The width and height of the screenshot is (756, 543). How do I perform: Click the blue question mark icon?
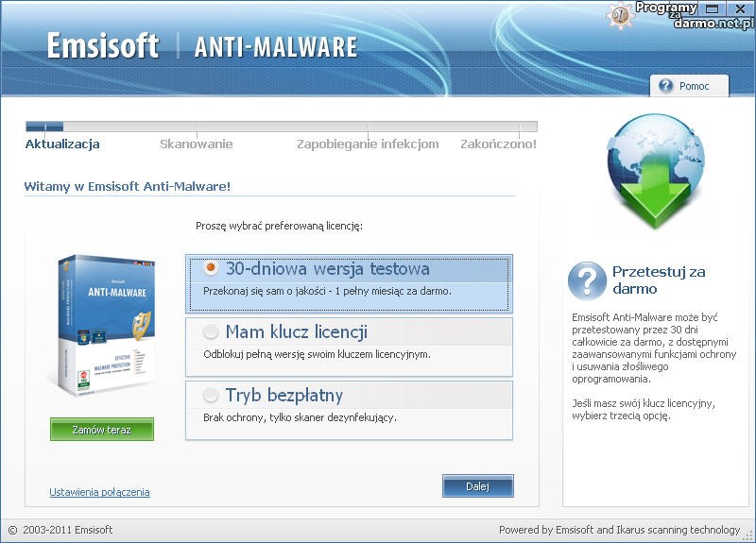[x=587, y=280]
